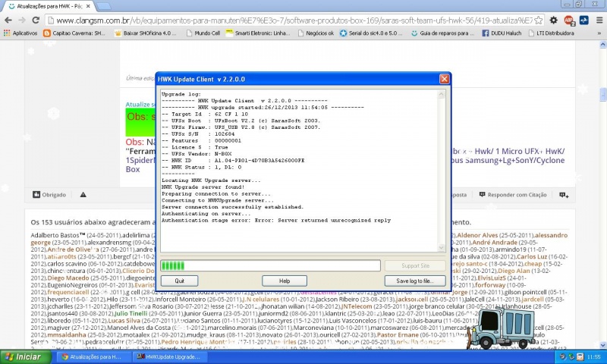
Task: Open the Iniciar start menu
Action: 26,357
